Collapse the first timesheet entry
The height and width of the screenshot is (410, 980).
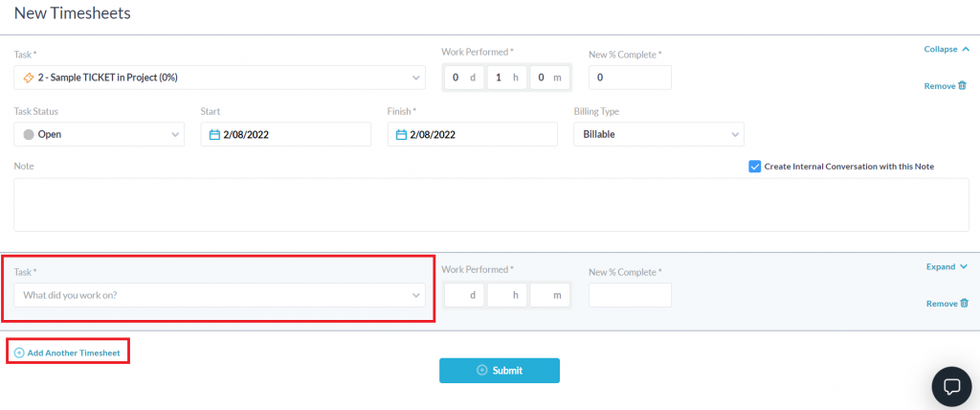[947, 49]
